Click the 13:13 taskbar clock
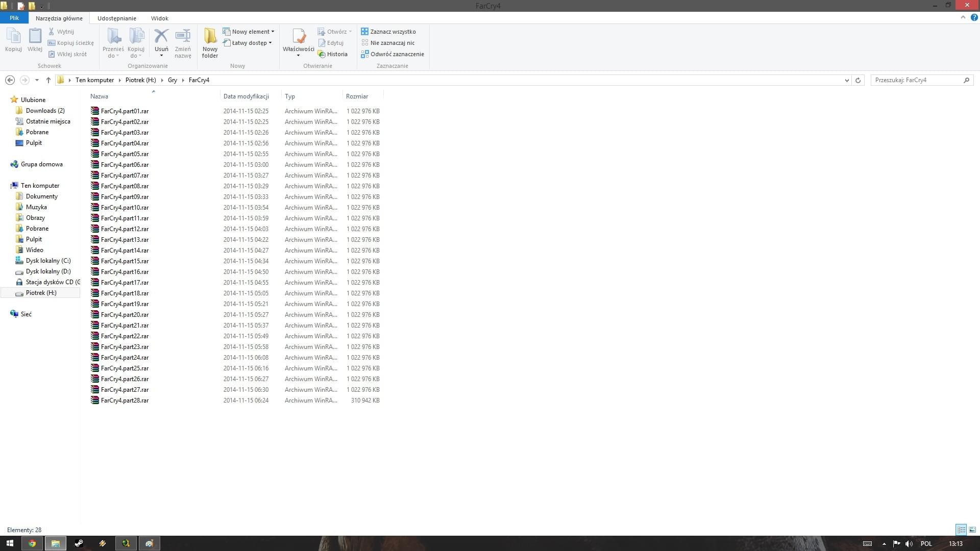 [955, 544]
